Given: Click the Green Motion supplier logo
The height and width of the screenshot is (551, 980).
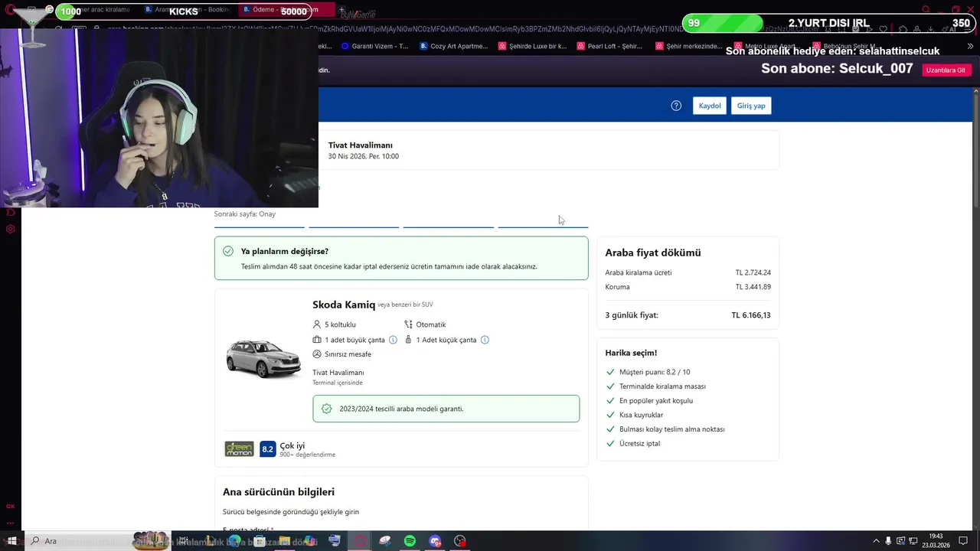Looking at the screenshot, I should (239, 449).
